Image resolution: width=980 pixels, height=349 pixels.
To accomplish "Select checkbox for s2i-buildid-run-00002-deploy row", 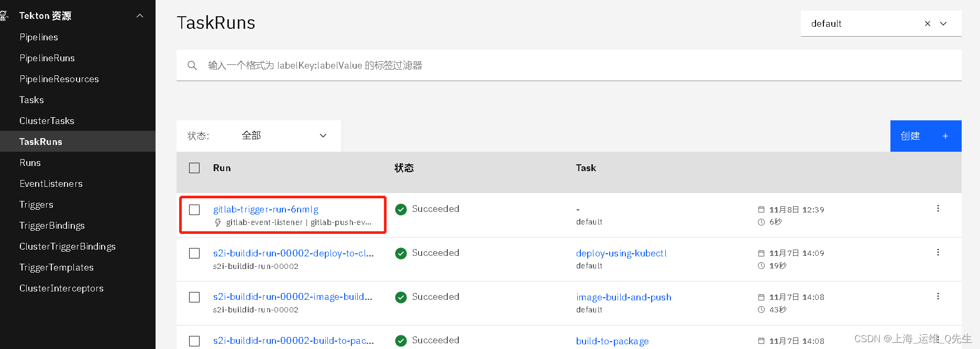I will 194,253.
